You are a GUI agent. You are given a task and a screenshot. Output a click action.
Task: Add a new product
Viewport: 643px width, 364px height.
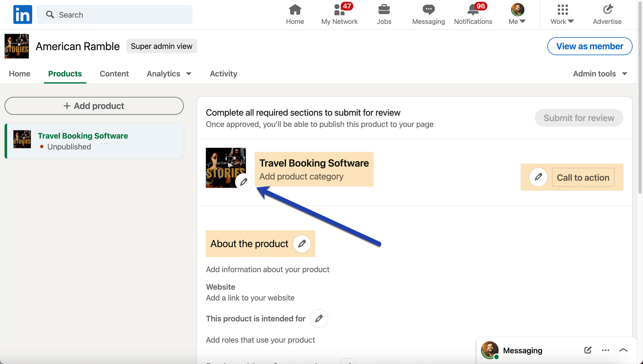(x=94, y=106)
